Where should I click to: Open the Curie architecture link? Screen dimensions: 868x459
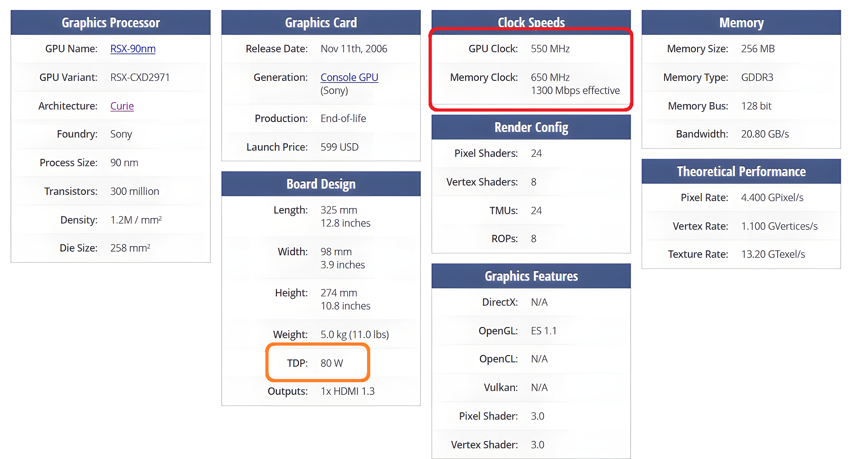click(122, 106)
